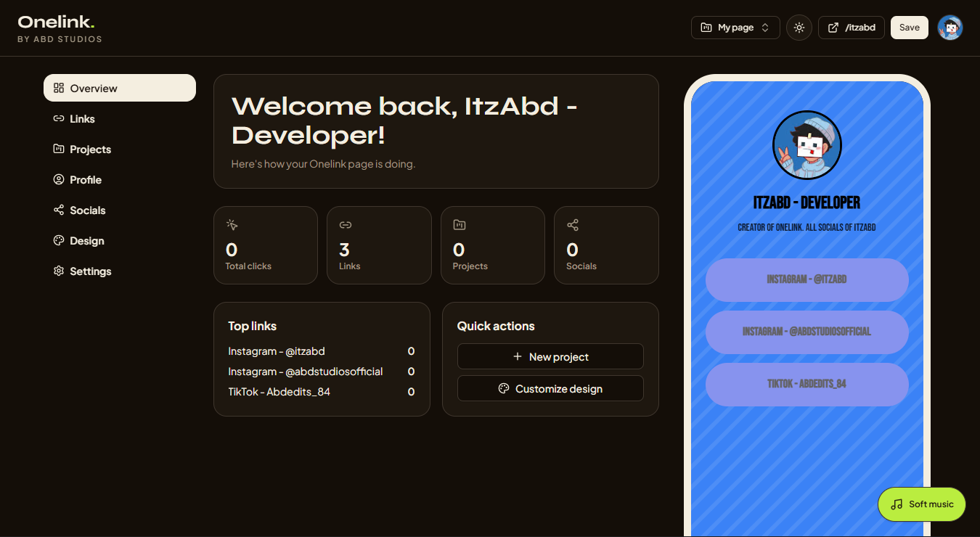This screenshot has height=537, width=980.
Task: Open the /itzabd public page link
Action: point(852,28)
